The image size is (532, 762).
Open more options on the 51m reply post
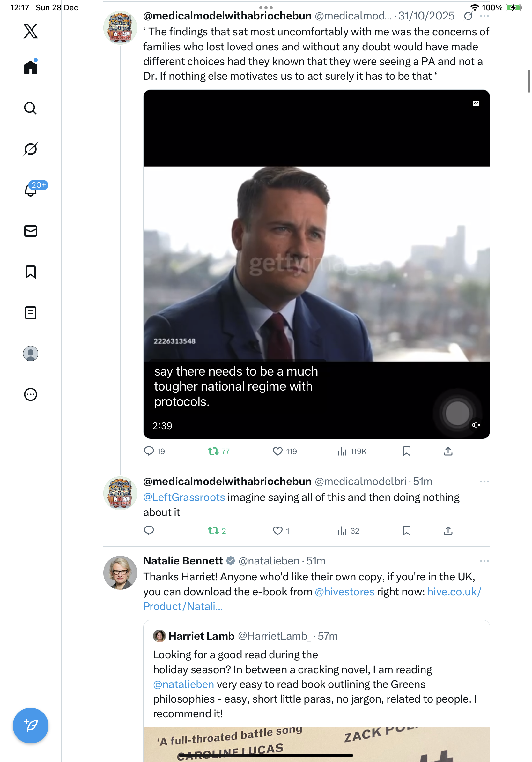484,482
